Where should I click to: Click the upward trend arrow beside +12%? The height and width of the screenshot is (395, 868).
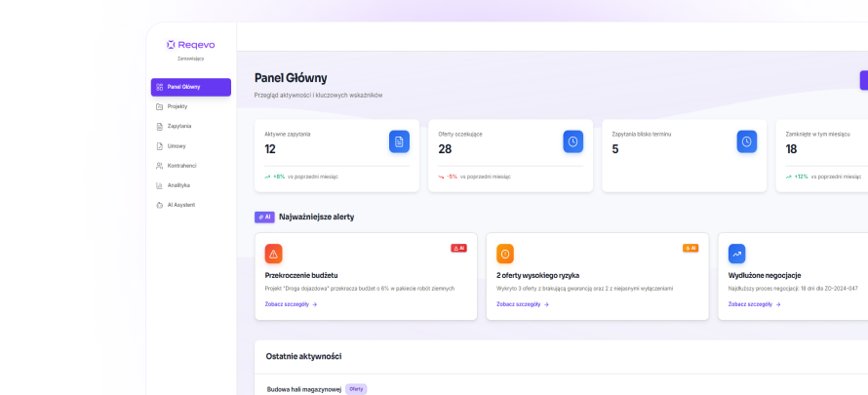coord(788,178)
